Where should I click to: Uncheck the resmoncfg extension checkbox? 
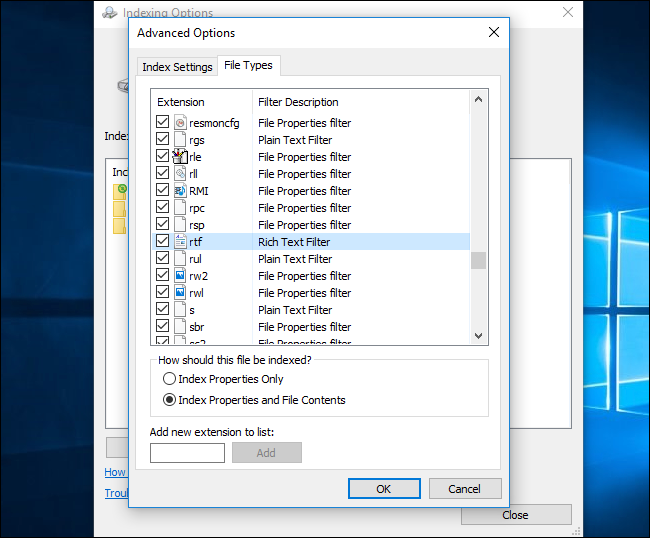point(162,122)
